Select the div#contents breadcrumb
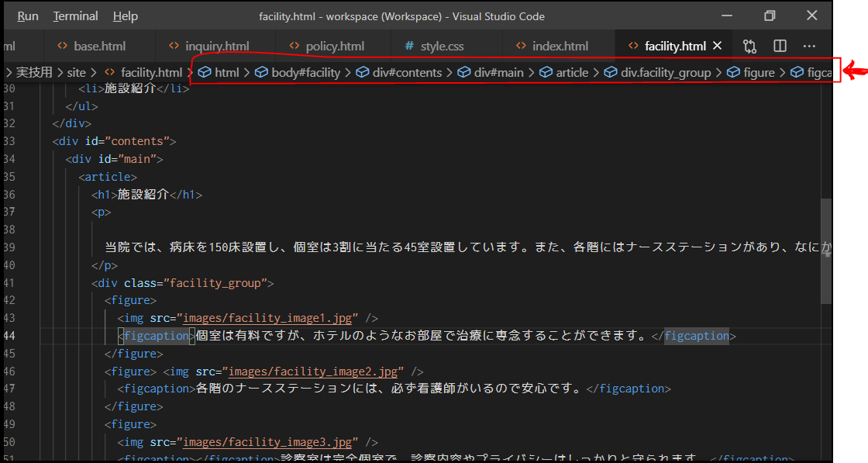The height and width of the screenshot is (463, 868). tap(407, 73)
